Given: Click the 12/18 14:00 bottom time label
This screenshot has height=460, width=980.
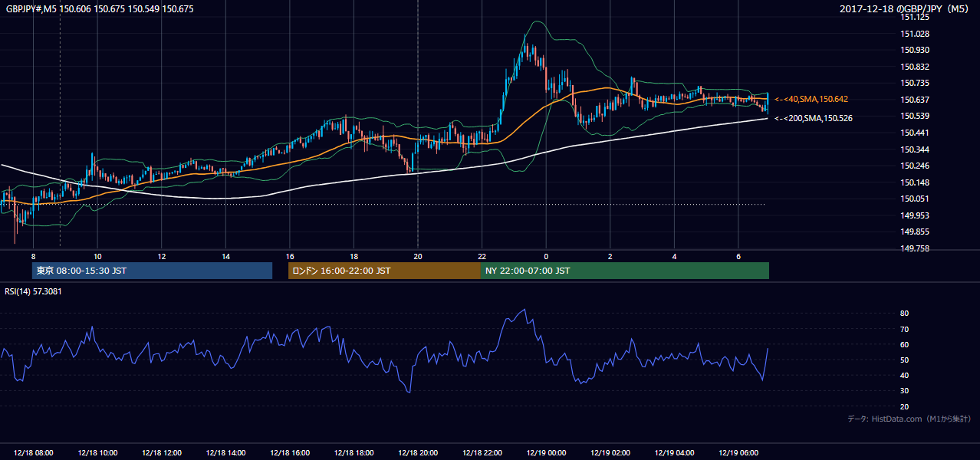Looking at the screenshot, I should [x=225, y=453].
